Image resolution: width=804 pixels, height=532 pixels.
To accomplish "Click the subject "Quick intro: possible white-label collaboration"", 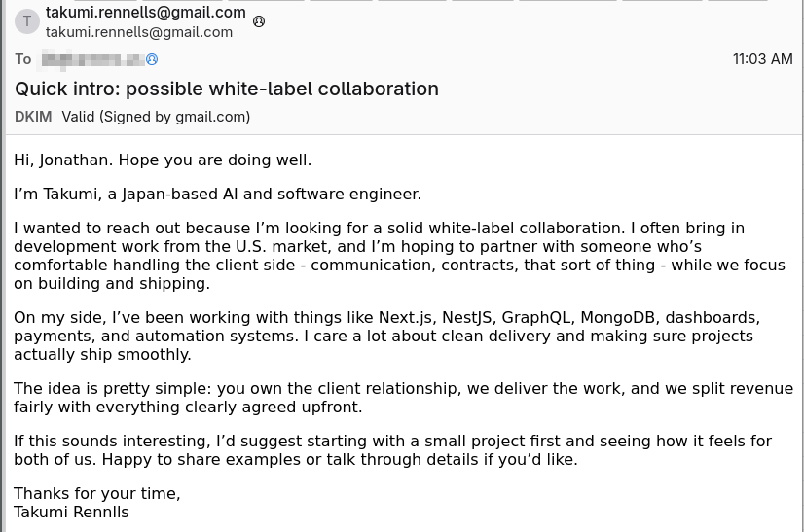I will 227,89.
